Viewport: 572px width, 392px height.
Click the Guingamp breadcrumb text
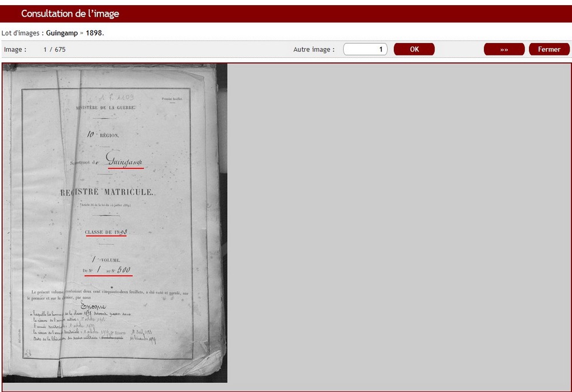62,33
